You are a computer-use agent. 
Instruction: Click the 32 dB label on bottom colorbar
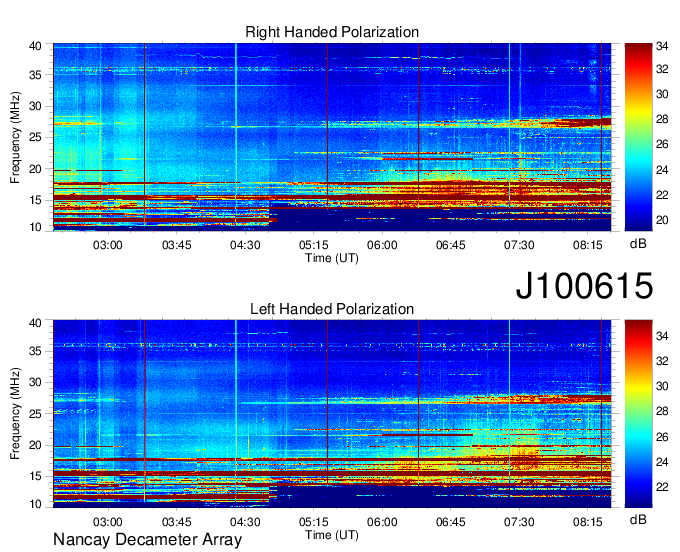tap(662, 361)
